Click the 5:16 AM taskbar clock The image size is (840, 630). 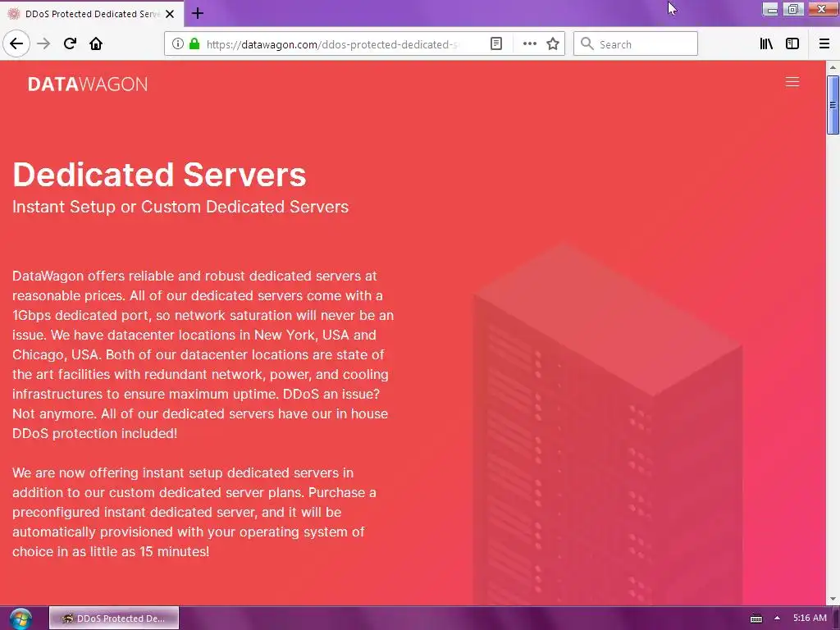click(x=810, y=619)
